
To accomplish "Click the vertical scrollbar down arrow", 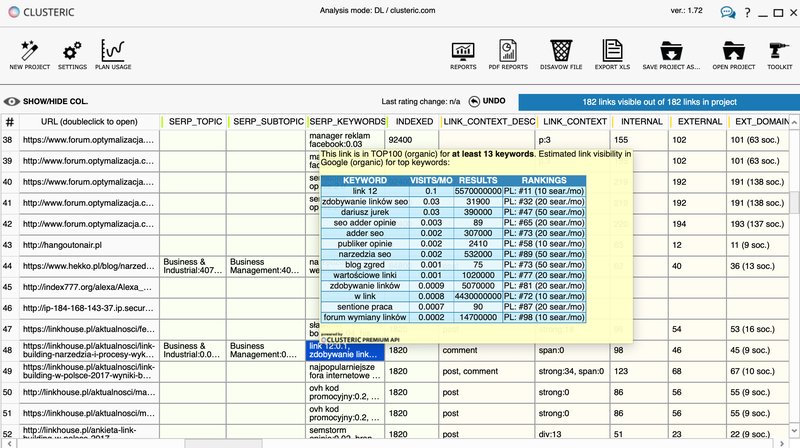I will (794, 431).
